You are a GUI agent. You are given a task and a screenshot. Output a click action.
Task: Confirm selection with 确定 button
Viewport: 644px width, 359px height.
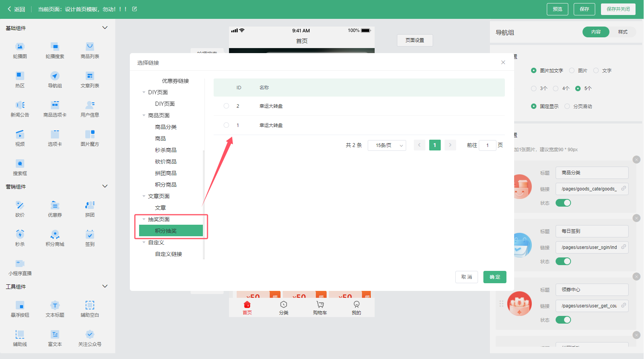coord(495,277)
